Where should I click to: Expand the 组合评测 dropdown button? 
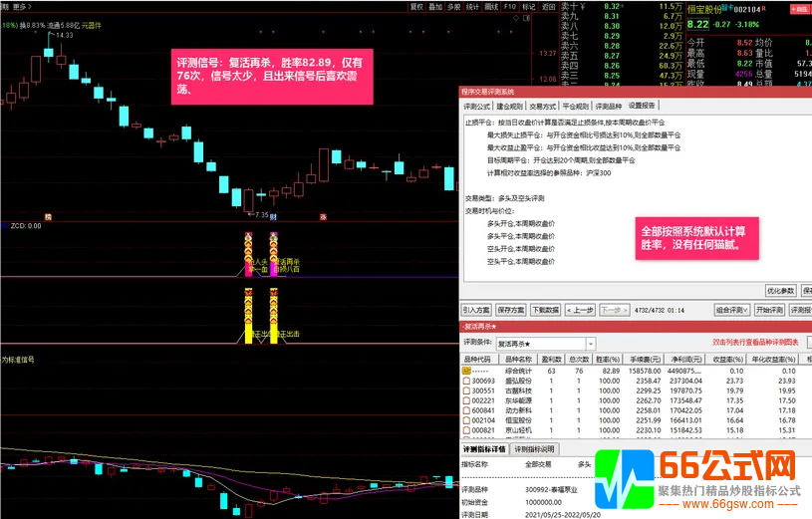pos(732,310)
